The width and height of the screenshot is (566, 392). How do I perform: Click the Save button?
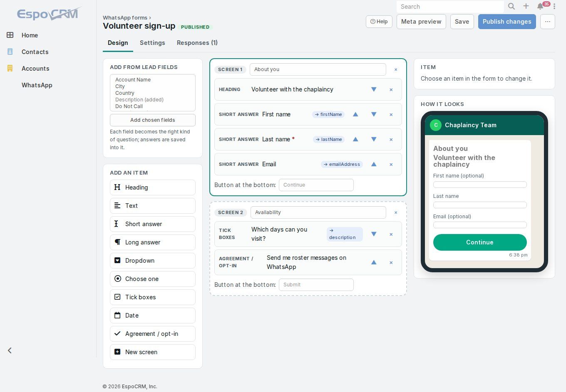click(462, 22)
